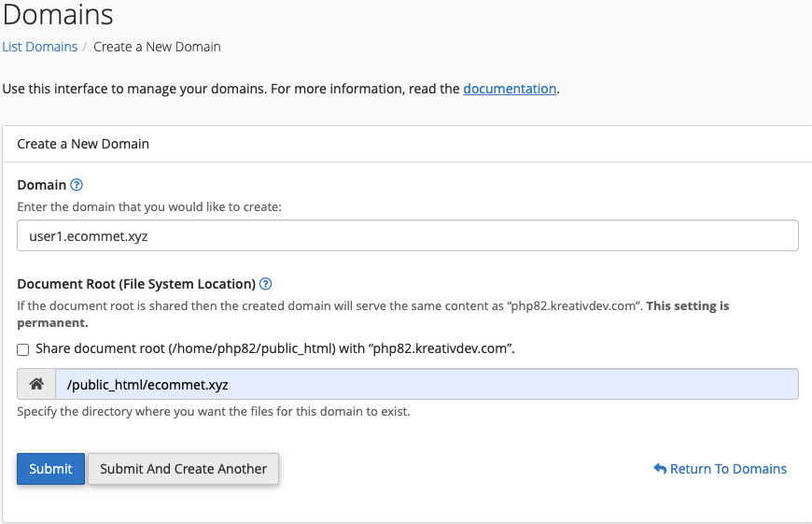Click the Share document root label text

point(275,348)
